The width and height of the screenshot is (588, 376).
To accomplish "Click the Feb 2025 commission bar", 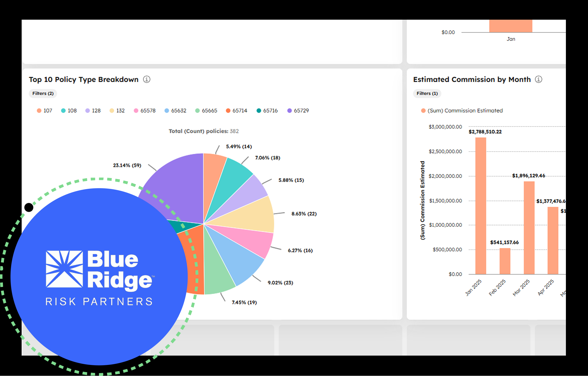I will point(505,261).
